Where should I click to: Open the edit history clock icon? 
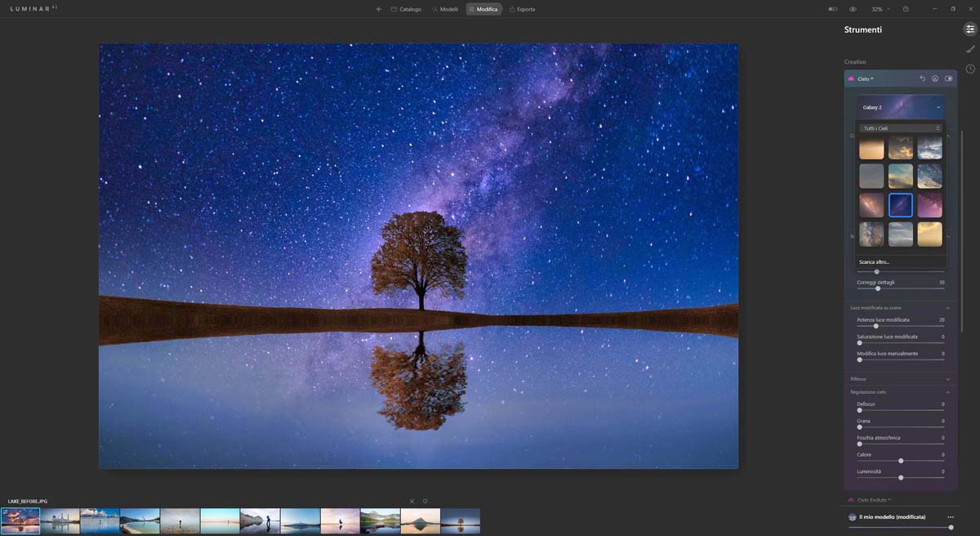tap(970, 69)
